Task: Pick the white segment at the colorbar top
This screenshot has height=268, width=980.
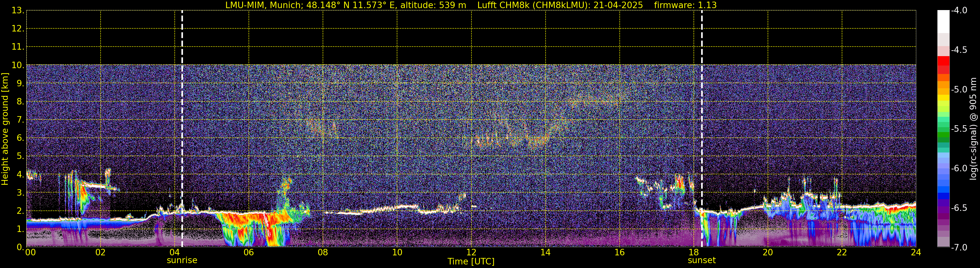Action: [943, 22]
